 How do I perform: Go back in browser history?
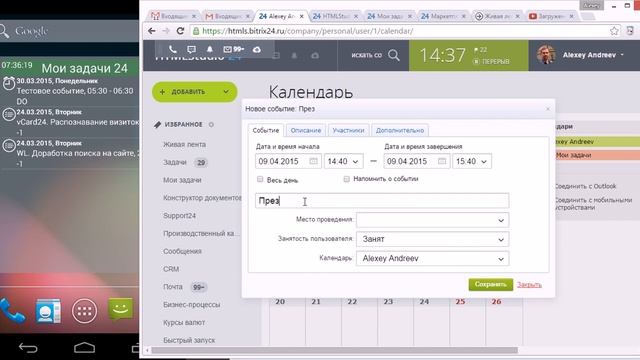(152, 31)
